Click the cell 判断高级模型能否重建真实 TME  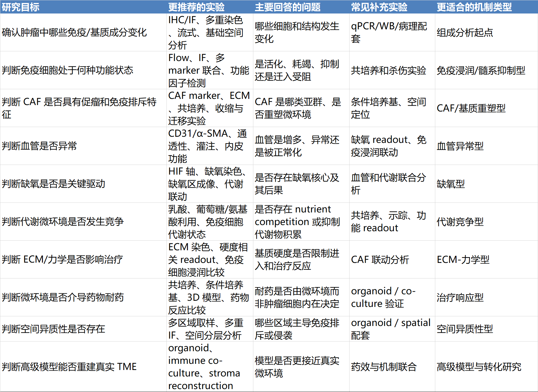[69, 367]
